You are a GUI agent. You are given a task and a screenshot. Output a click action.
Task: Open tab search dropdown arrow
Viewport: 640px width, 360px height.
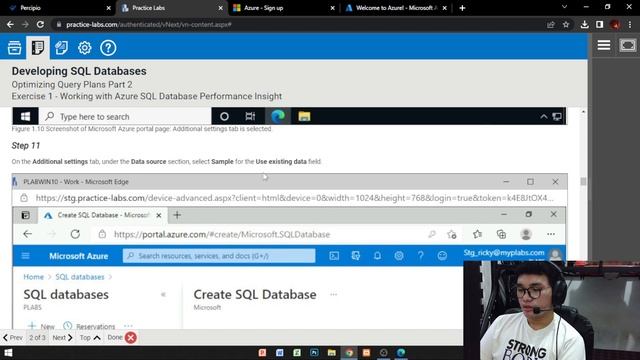point(564,7)
